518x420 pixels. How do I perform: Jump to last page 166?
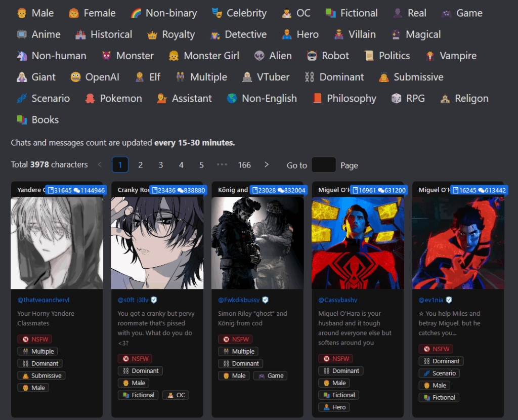click(x=244, y=165)
